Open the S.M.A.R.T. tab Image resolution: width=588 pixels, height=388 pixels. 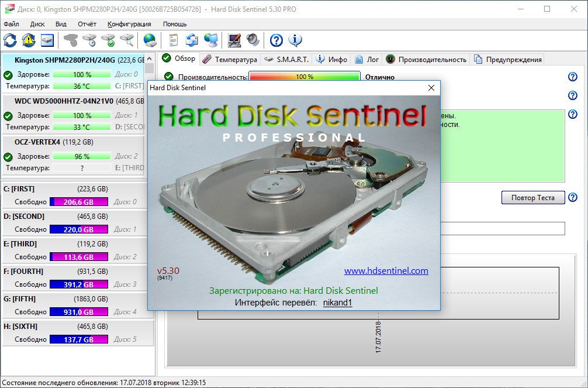[x=286, y=59]
